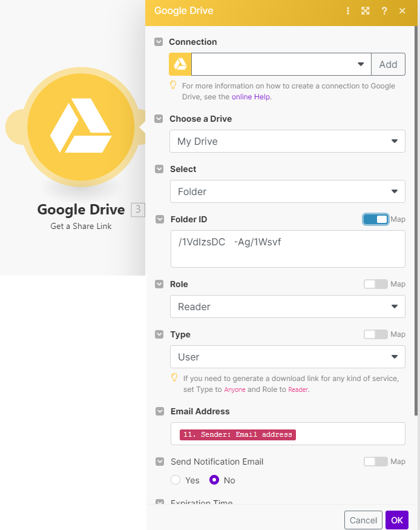Open help via the question mark icon
The height and width of the screenshot is (530, 420).
click(384, 11)
